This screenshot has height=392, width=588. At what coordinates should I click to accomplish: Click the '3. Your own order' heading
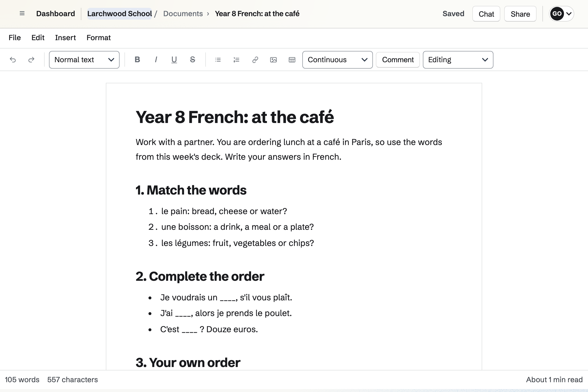click(188, 363)
